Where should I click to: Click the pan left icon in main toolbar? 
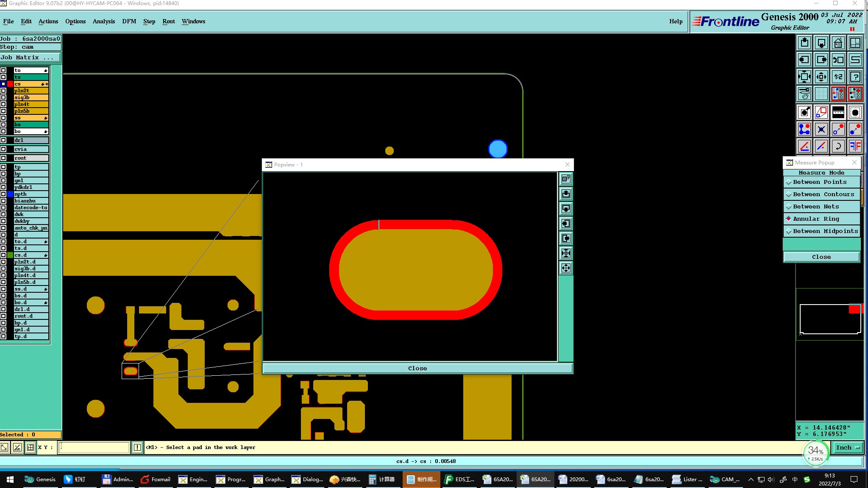pos(804,60)
